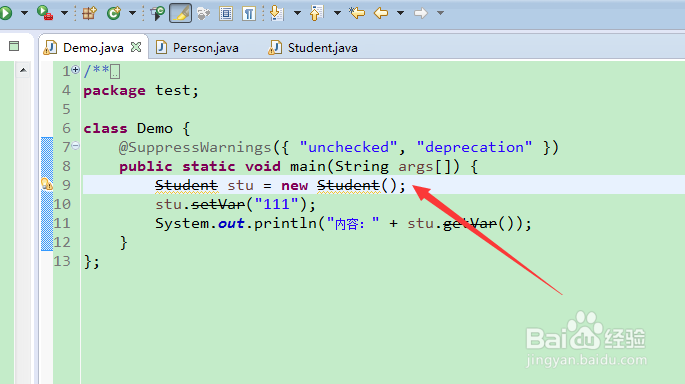Click the grayed search/task icon next to highlighter
Viewport: 685px width, 384px height.
point(203,14)
